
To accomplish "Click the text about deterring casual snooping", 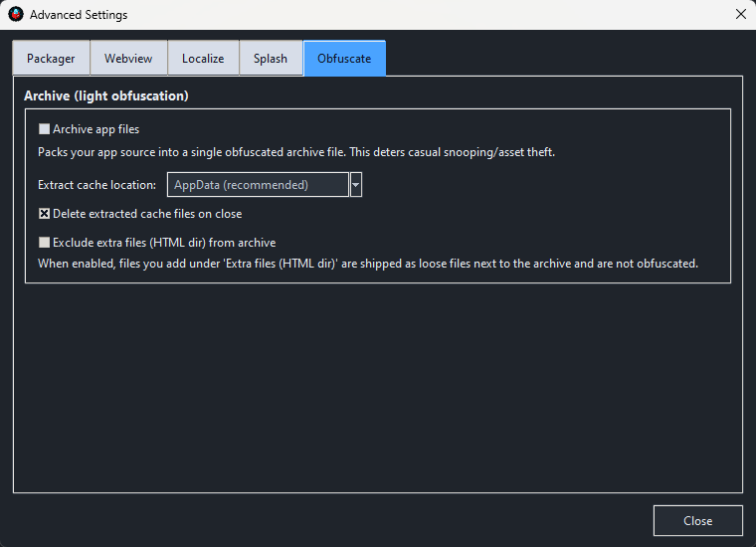I will (x=295, y=152).
